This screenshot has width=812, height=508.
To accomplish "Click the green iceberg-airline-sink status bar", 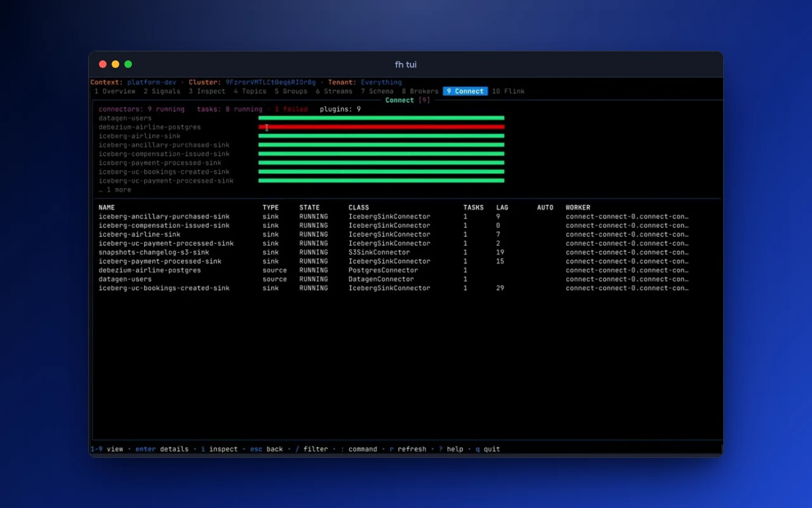I will coord(381,136).
